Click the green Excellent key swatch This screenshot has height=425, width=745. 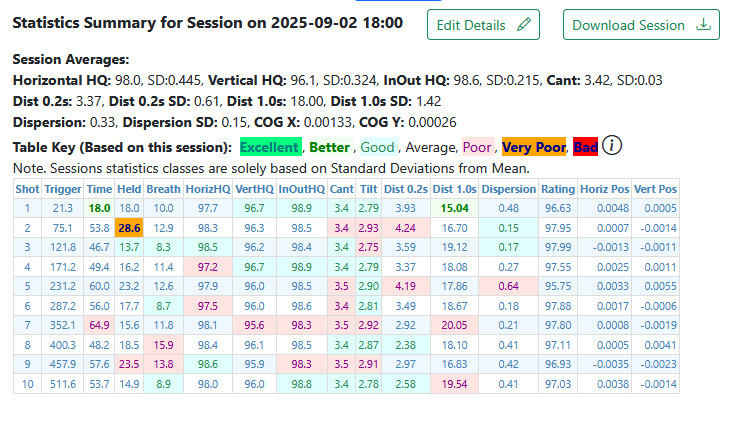coord(268,147)
